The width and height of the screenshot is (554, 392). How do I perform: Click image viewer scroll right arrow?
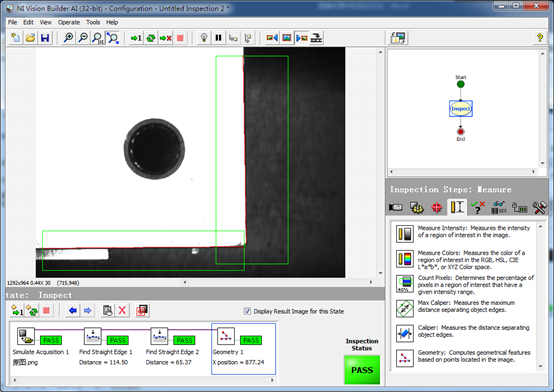[371, 282]
